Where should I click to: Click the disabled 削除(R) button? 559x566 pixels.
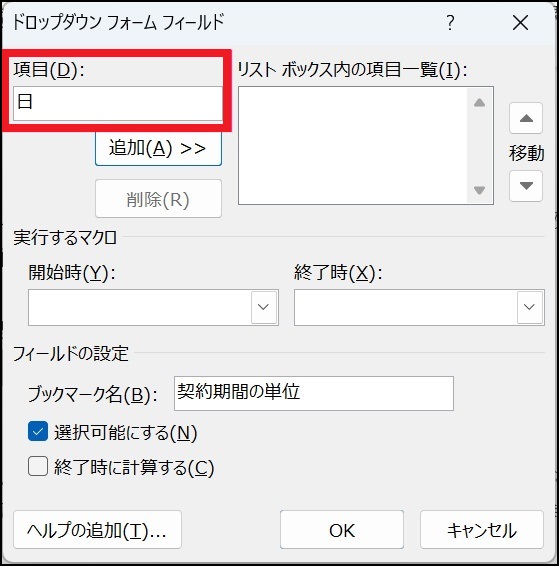(158, 199)
